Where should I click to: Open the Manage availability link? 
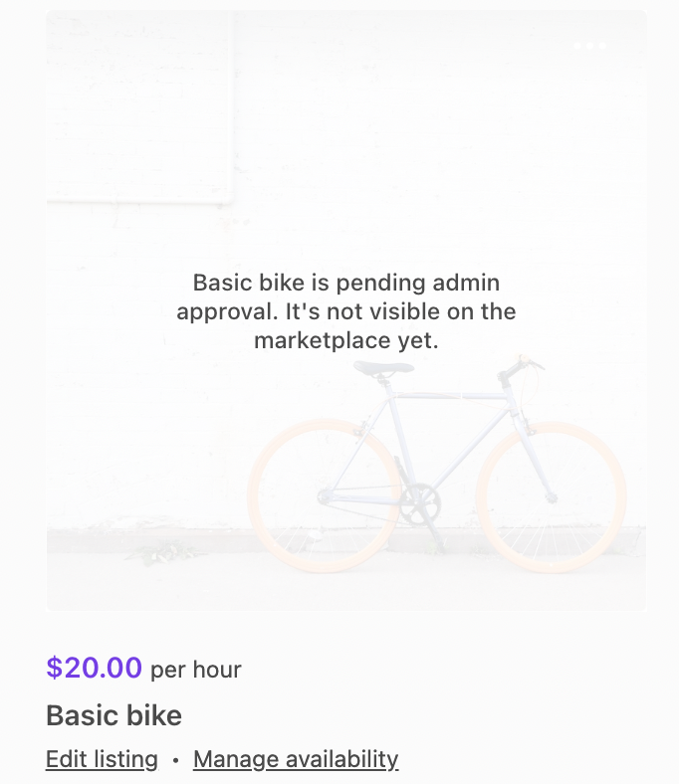(296, 759)
